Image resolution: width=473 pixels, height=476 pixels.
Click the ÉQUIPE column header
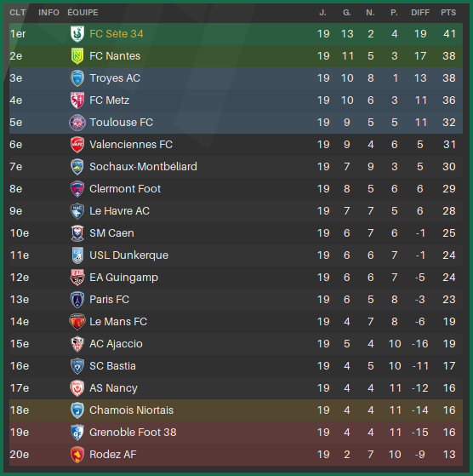83,13
